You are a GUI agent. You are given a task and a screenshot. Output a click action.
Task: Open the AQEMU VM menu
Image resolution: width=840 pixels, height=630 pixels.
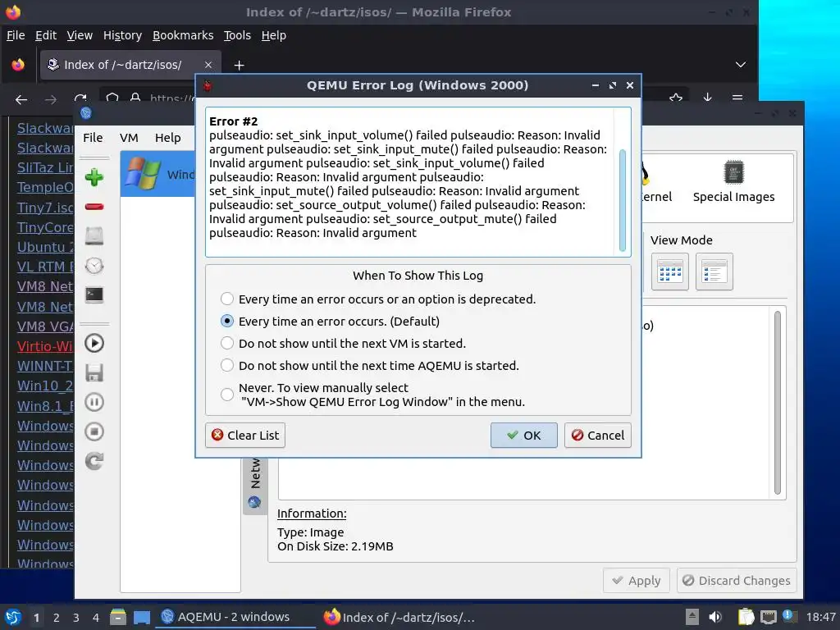pyautogui.click(x=129, y=138)
